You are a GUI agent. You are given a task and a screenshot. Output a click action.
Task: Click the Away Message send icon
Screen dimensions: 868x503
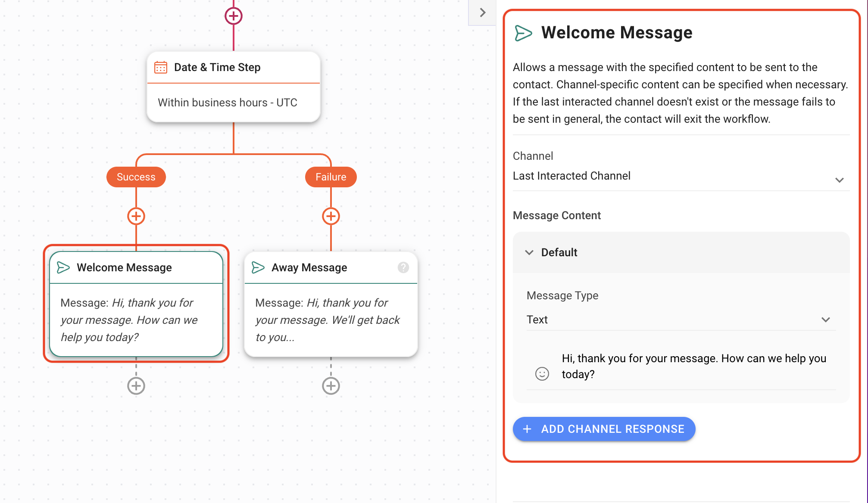pyautogui.click(x=258, y=267)
